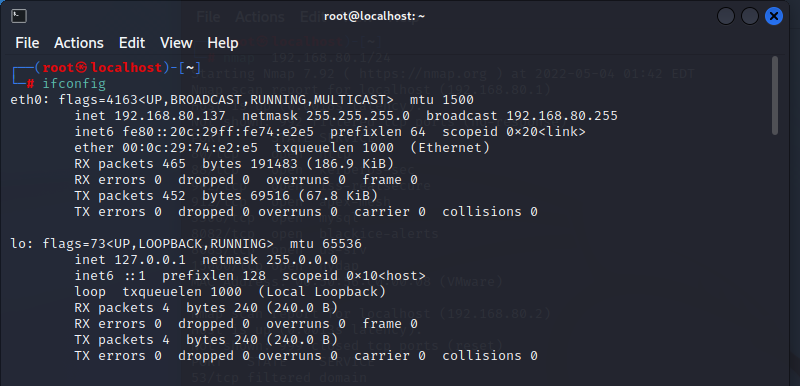Click scopeid 0x10<host> text
The height and width of the screenshot is (386, 800).
pos(354,276)
